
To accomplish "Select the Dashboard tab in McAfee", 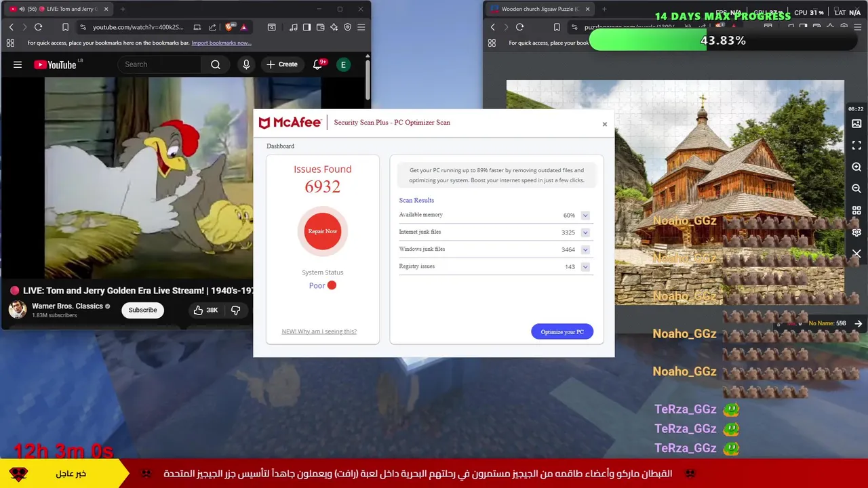I will pyautogui.click(x=280, y=146).
